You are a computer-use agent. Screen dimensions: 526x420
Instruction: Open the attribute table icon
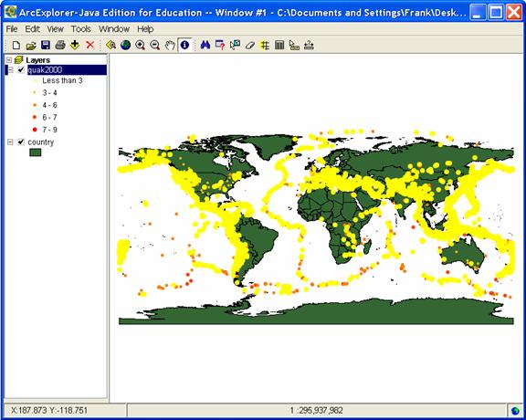(x=279, y=45)
